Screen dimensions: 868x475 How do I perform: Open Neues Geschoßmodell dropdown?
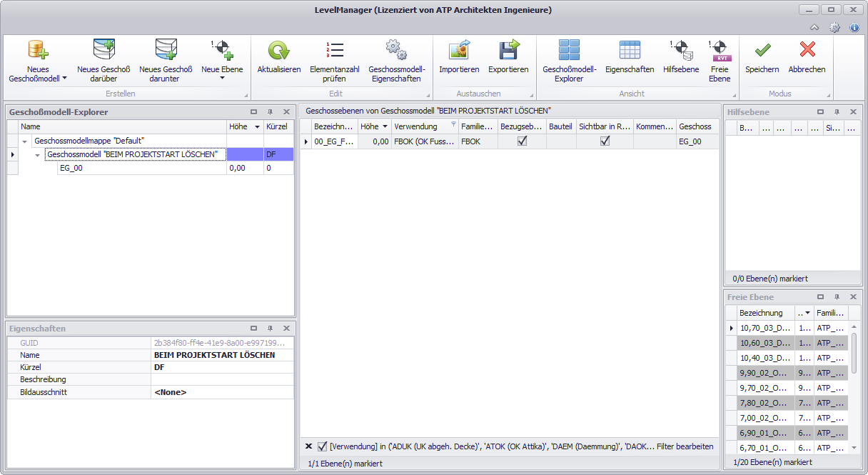64,79
